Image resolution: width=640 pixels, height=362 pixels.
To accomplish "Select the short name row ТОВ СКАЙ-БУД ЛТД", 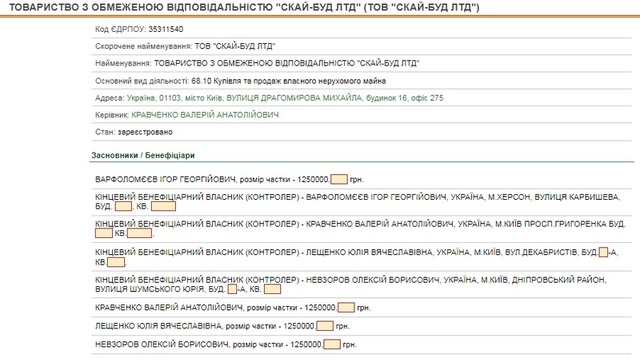I will (361, 46).
